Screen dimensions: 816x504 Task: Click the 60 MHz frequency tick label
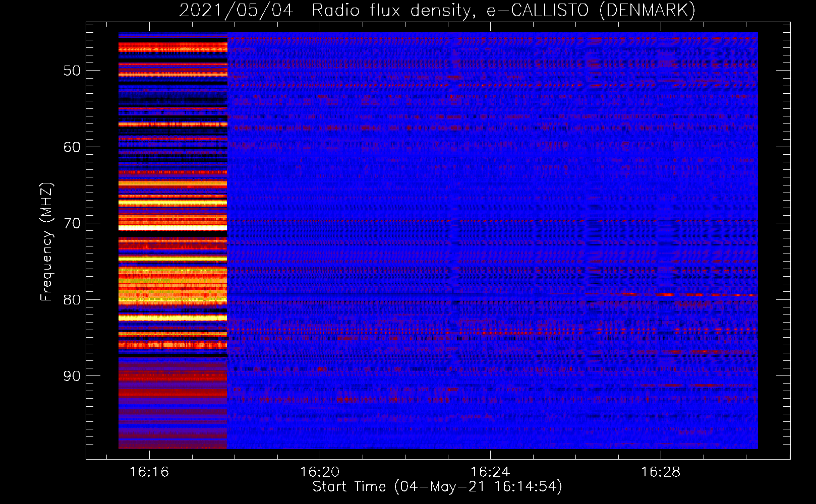pyautogui.click(x=72, y=147)
